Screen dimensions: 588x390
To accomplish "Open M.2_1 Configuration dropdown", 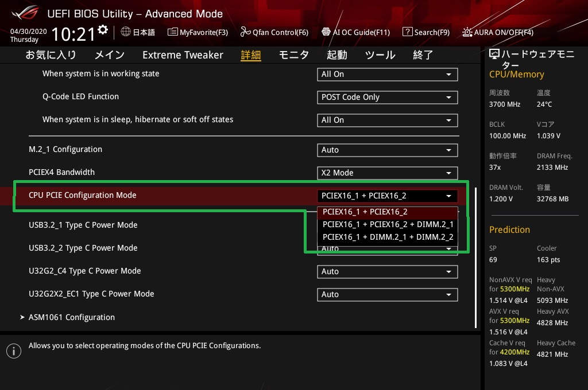I will click(387, 150).
